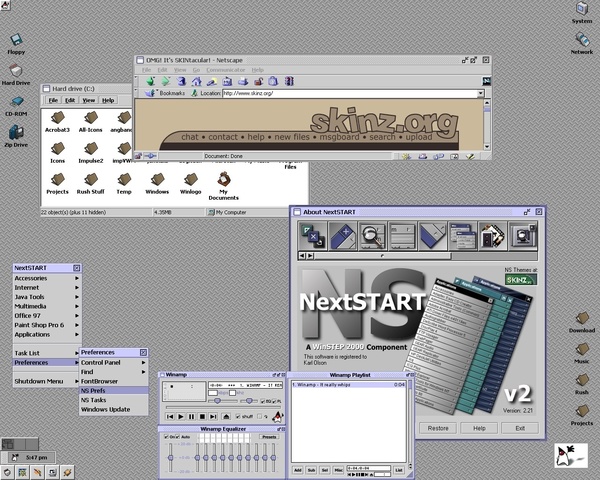Open Zip Drive desktop icon
The image size is (600, 480).
(16, 136)
